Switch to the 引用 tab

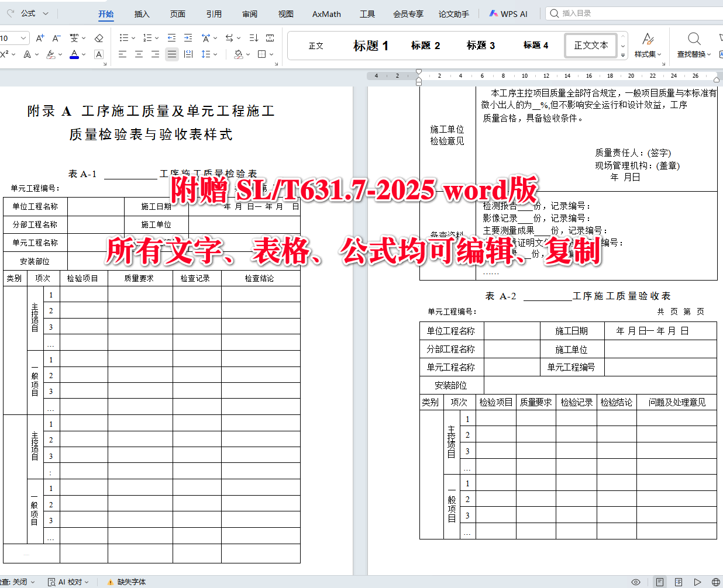point(214,14)
